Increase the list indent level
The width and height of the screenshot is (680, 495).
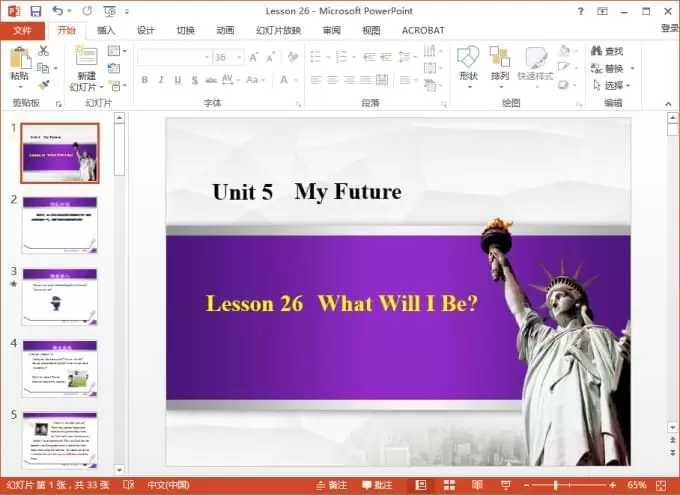386,57
